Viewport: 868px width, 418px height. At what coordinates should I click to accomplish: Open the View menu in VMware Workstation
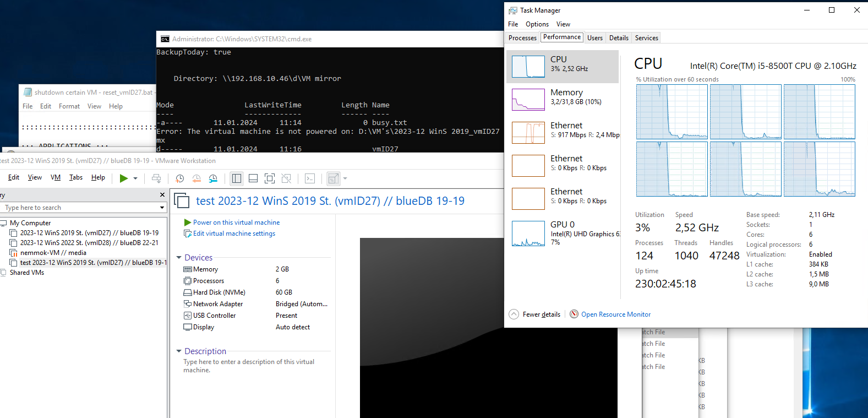35,177
